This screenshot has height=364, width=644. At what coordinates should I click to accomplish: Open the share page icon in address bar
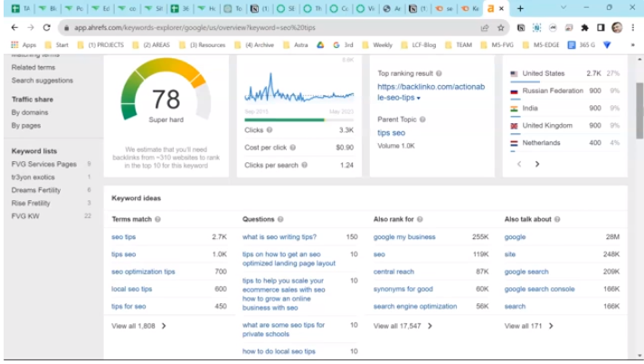[x=485, y=27]
